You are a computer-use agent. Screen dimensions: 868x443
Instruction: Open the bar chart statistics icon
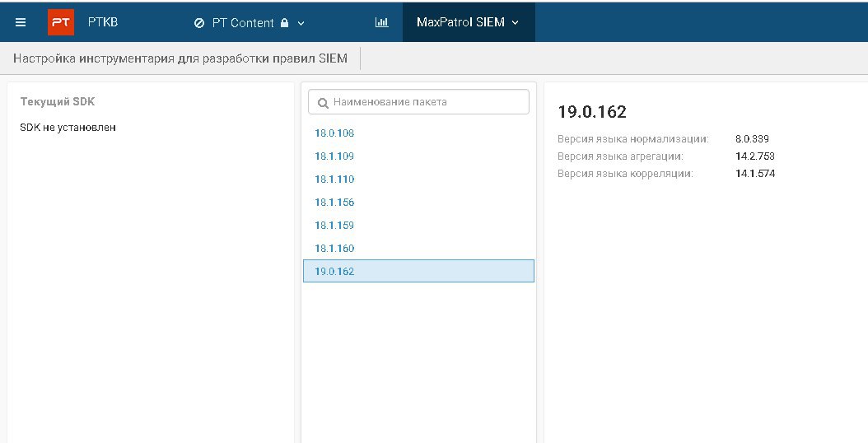381,22
